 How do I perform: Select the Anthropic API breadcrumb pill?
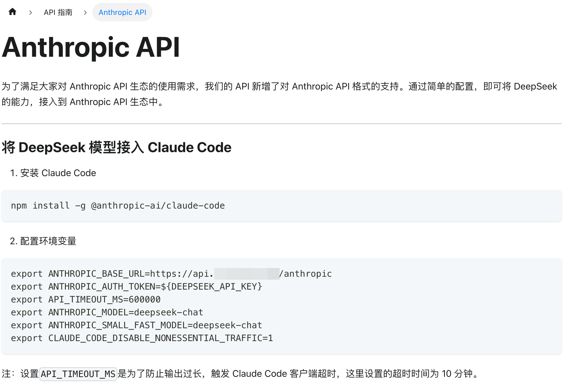tap(122, 12)
